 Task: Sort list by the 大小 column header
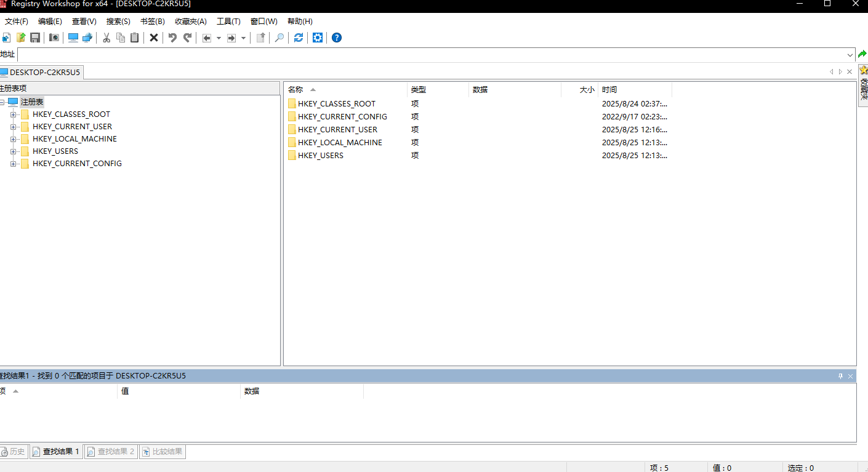click(x=579, y=90)
